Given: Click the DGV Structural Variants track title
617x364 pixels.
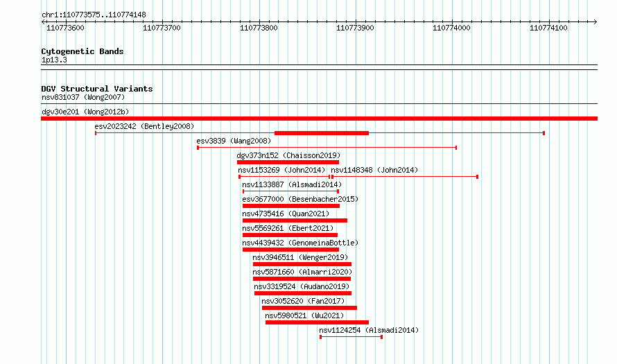Looking at the screenshot, I should pos(97,89).
